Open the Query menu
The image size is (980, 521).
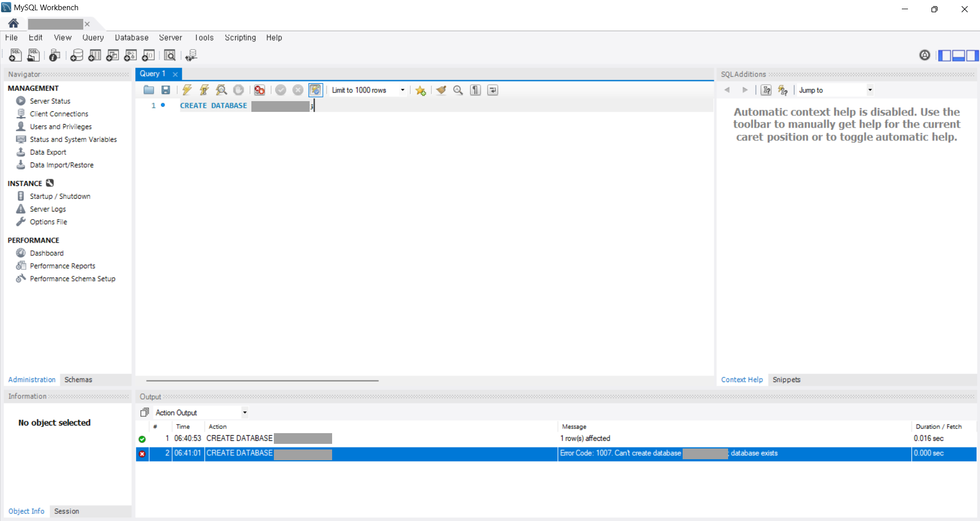click(93, 38)
